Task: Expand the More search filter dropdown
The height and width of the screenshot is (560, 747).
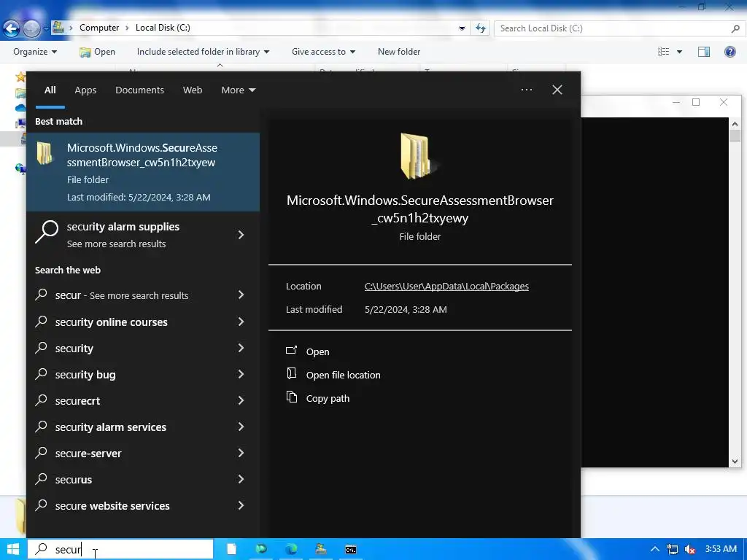Action: click(x=239, y=90)
